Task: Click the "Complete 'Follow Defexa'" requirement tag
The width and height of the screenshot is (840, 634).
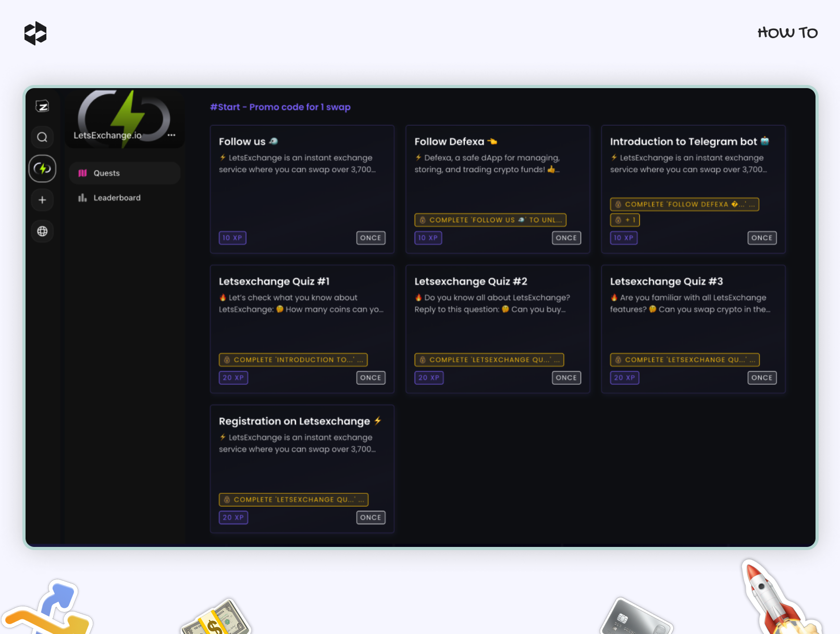Action: point(685,204)
